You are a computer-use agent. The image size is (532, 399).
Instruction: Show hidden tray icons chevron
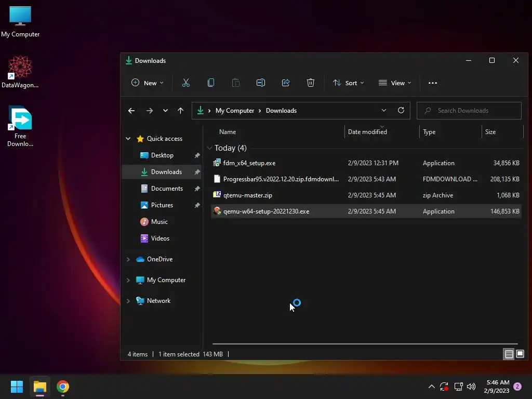tap(432, 387)
